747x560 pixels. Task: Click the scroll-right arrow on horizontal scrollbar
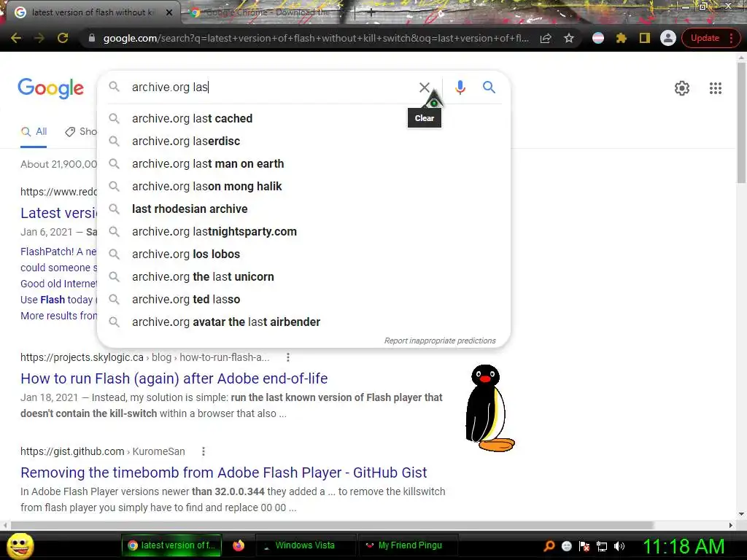pyautogui.click(x=731, y=525)
